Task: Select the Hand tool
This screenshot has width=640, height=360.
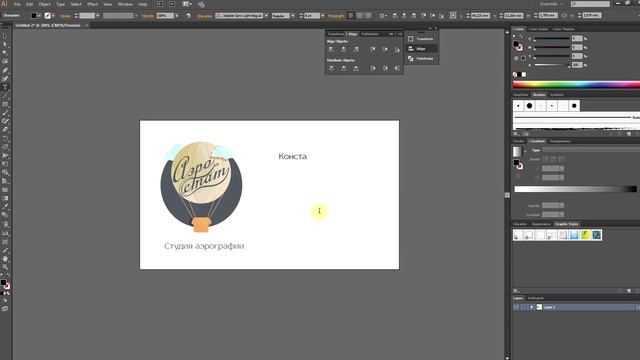Action: [5, 259]
